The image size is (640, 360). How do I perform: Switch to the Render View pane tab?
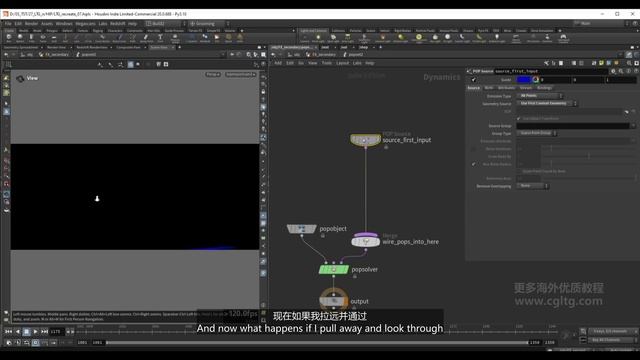(x=56, y=47)
